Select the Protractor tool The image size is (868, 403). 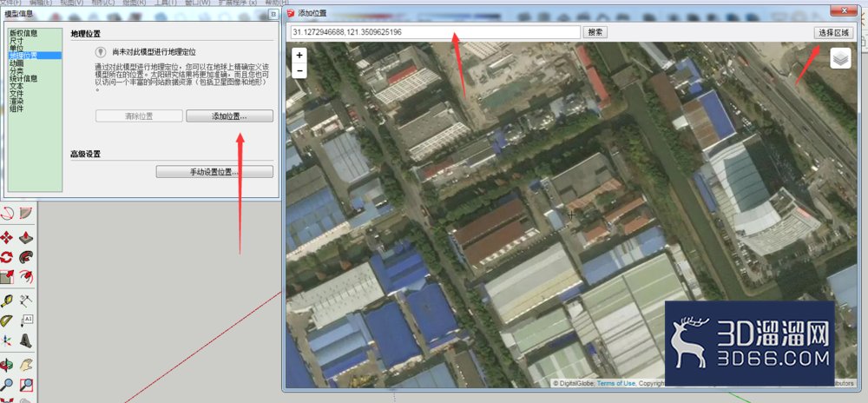[x=7, y=320]
